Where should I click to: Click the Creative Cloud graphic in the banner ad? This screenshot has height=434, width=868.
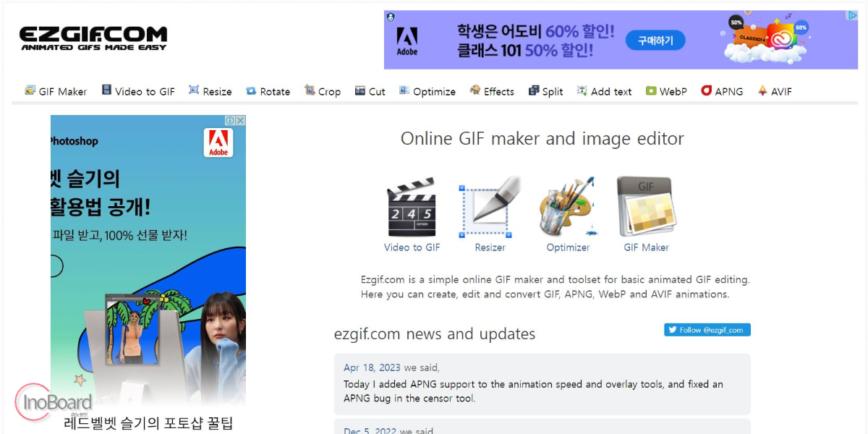pyautogui.click(x=767, y=41)
